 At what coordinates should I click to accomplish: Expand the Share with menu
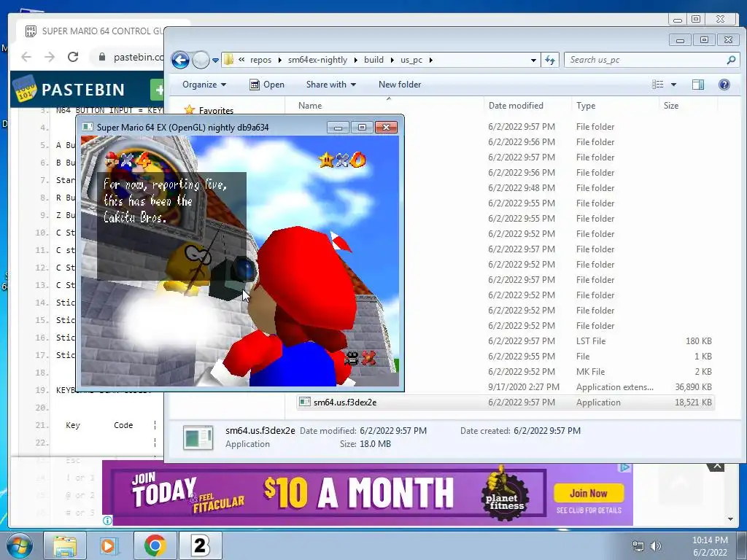pyautogui.click(x=331, y=85)
